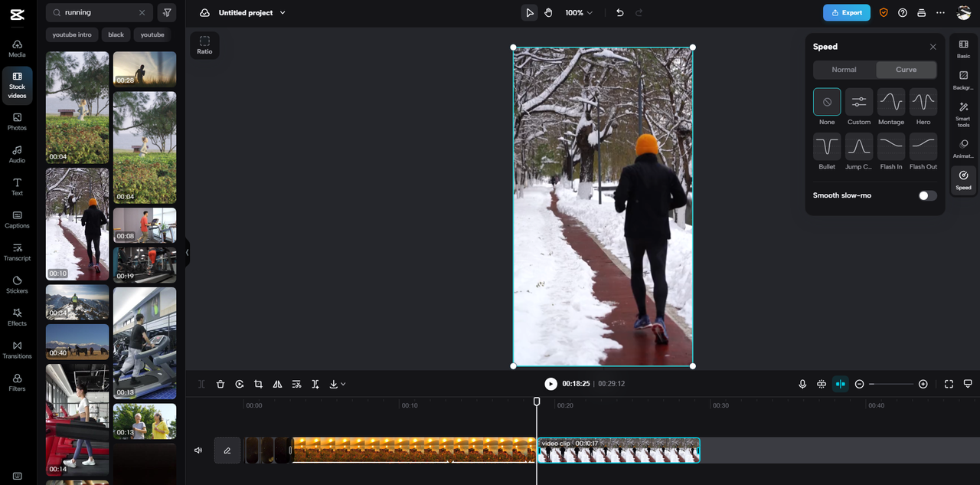Close the Speed panel
Image resolution: width=980 pixels, height=485 pixels.
[x=933, y=47]
